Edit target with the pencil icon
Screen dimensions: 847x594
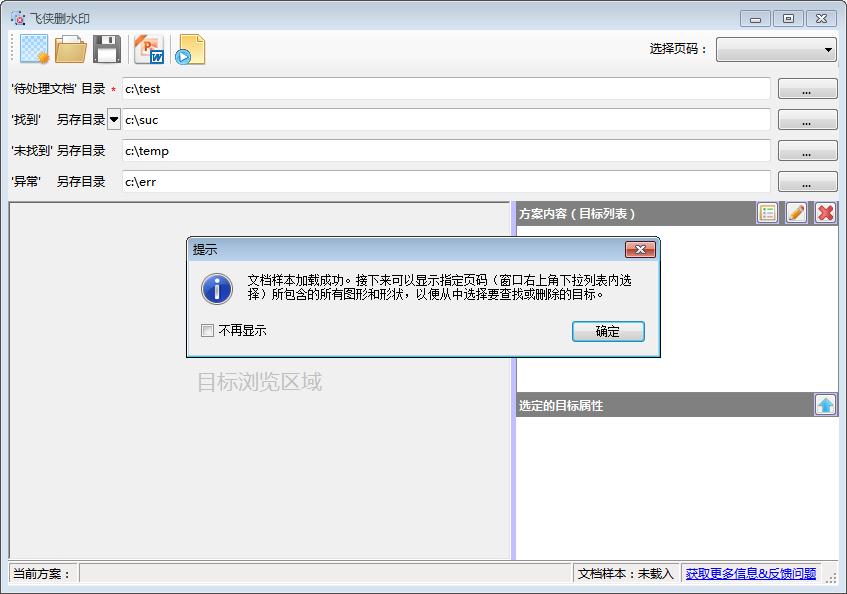coord(796,212)
